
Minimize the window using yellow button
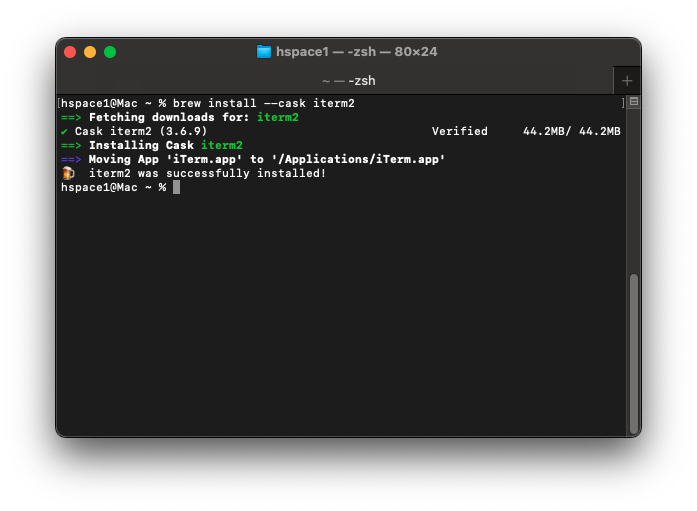click(90, 52)
